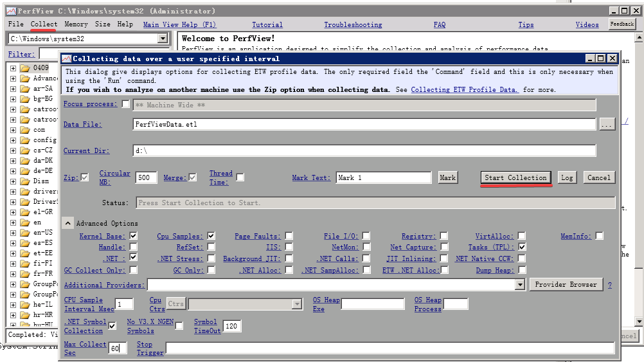Enable the Page Faults checkbox
Screen dimensions: 644x362
(289, 236)
